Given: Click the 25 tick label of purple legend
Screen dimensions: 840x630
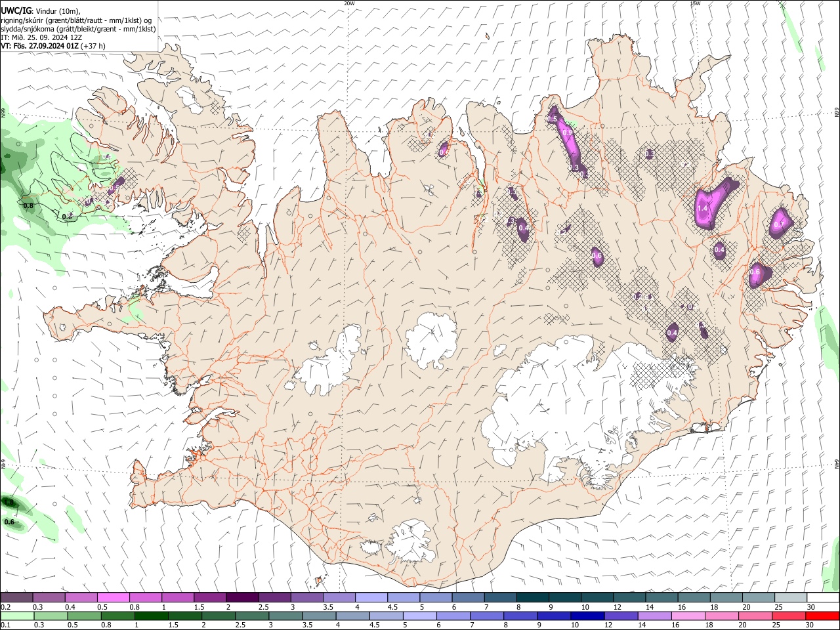Looking at the screenshot, I should (778, 607).
